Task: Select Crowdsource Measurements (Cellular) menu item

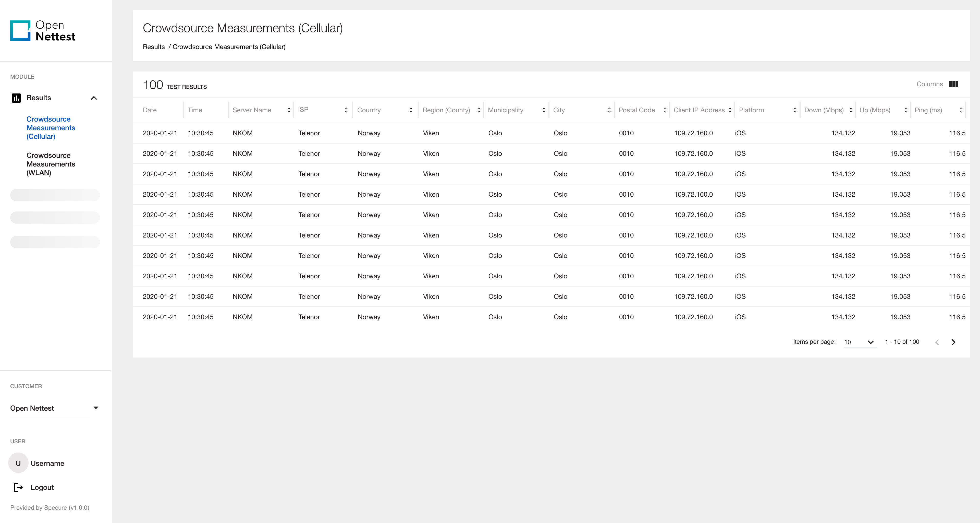Action: 51,128
